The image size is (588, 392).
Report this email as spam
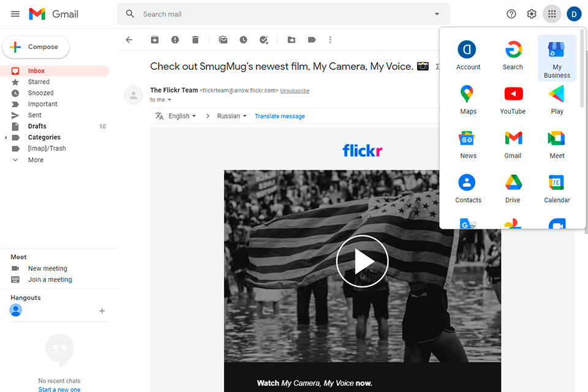[175, 40]
